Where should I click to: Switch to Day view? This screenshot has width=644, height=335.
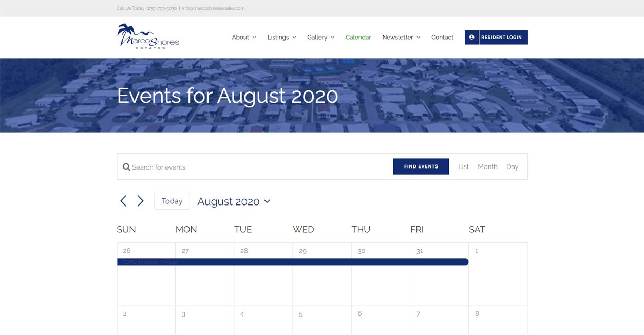point(512,166)
